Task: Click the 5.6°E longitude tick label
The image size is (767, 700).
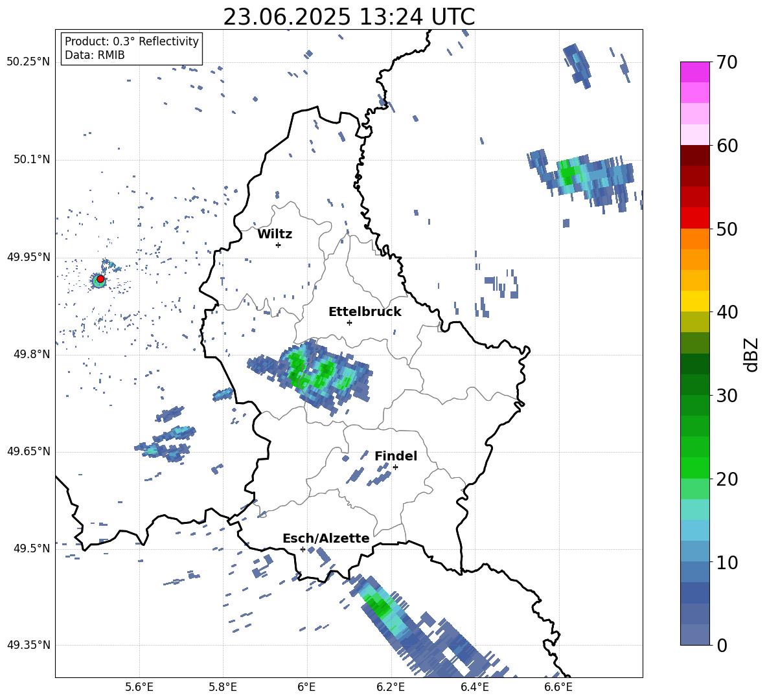Action: pos(139,687)
